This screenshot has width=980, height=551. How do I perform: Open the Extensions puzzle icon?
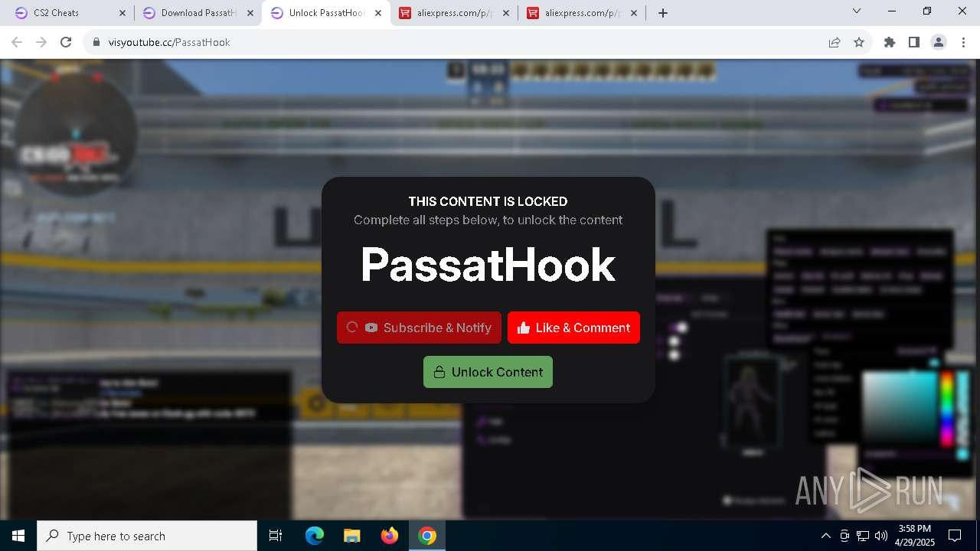coord(890,42)
